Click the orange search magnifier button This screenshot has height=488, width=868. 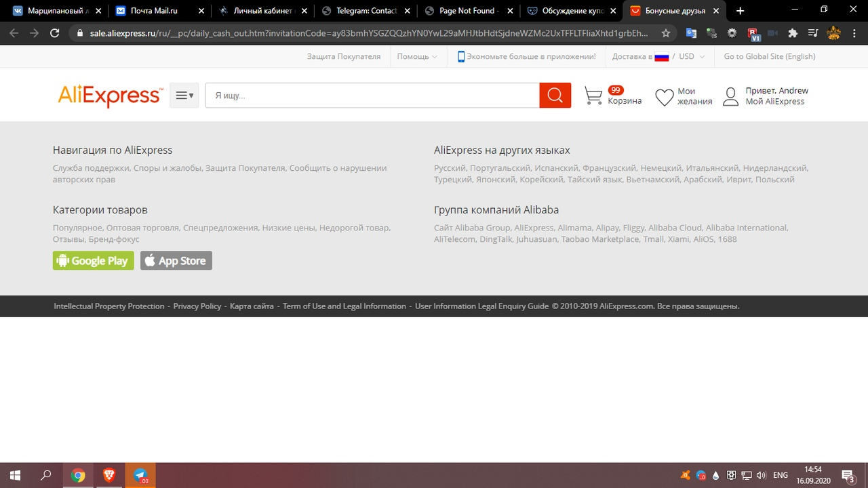point(555,96)
